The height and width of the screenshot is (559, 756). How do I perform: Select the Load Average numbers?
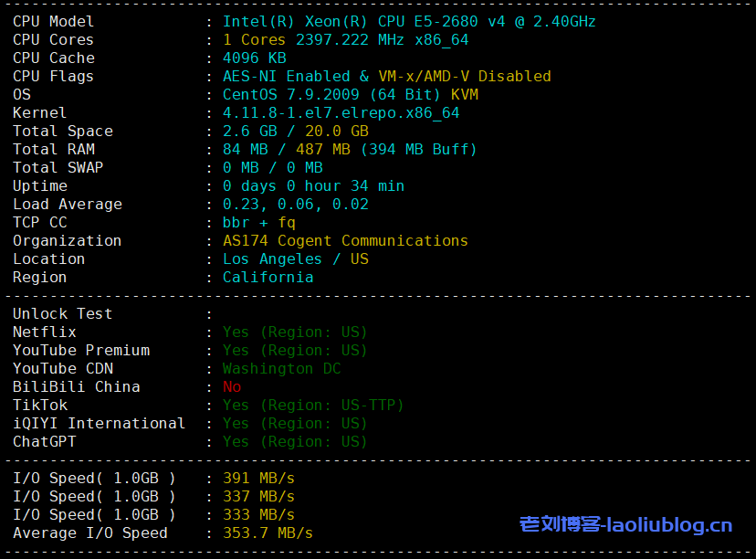click(295, 204)
